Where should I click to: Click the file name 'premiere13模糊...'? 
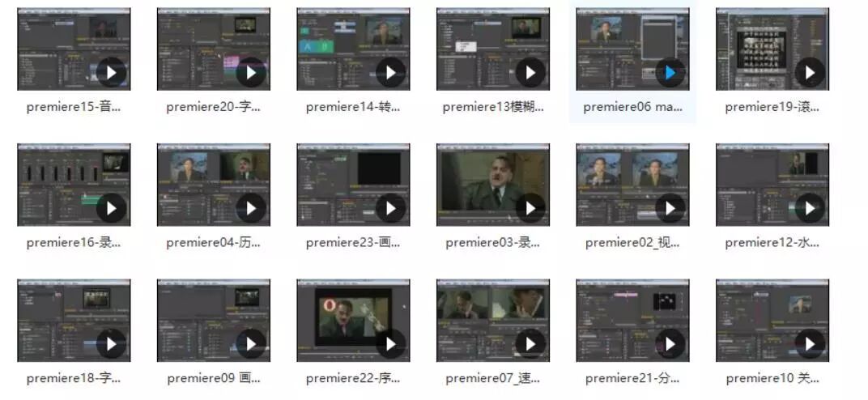(x=493, y=108)
